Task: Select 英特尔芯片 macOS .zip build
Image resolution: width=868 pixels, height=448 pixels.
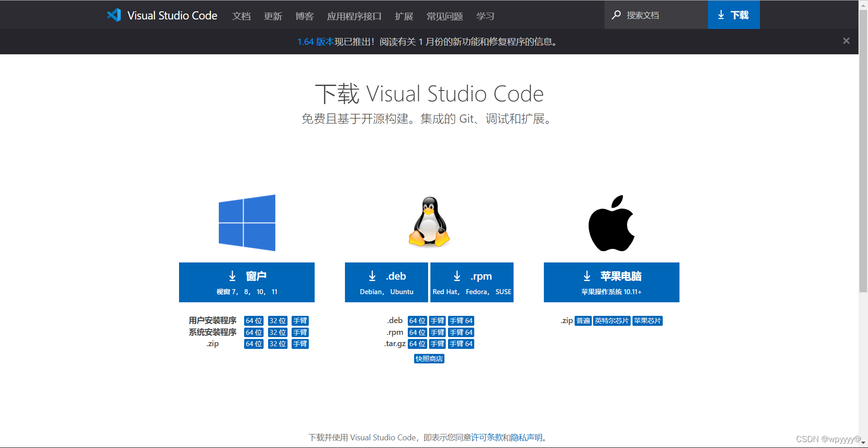Action: click(x=612, y=321)
